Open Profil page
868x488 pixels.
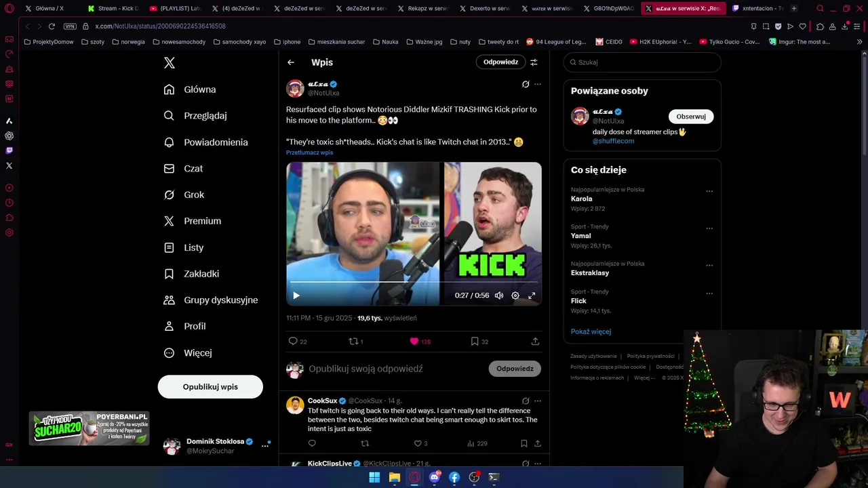(x=184, y=326)
